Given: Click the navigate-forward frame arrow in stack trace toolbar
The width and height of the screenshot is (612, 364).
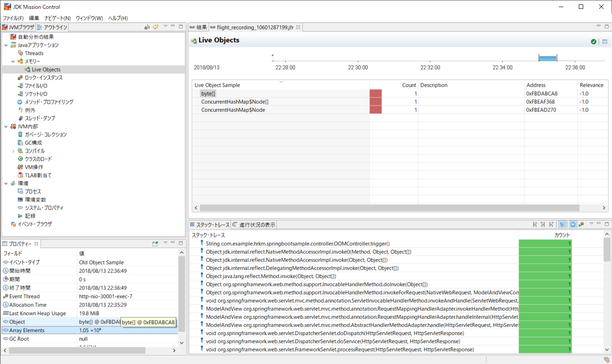Looking at the screenshot, I should [551, 224].
